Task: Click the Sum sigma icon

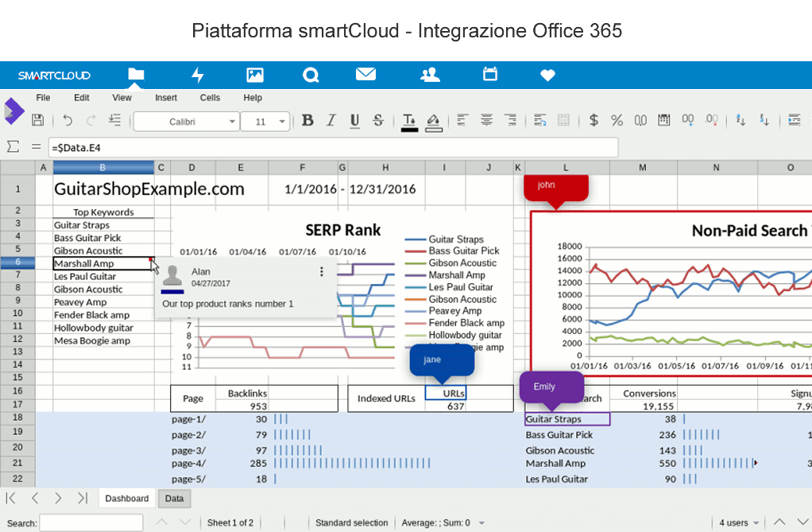Action: pos(13,147)
